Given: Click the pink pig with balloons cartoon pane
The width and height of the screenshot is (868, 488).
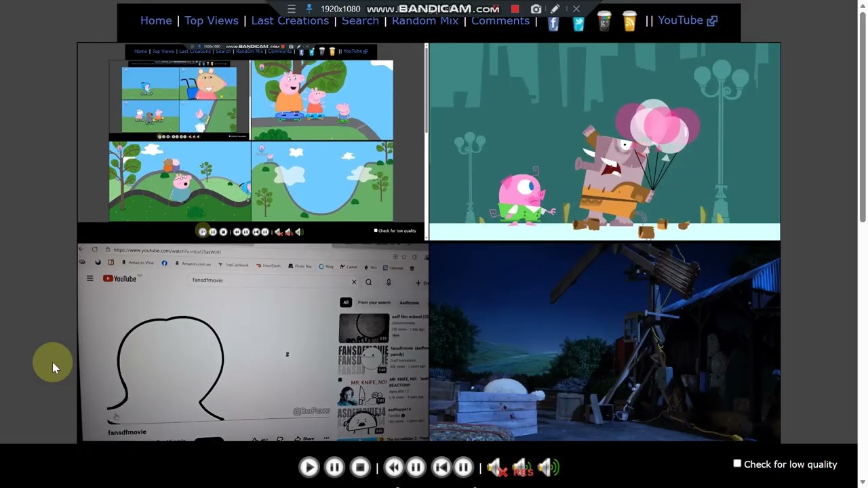Looking at the screenshot, I should click(605, 142).
